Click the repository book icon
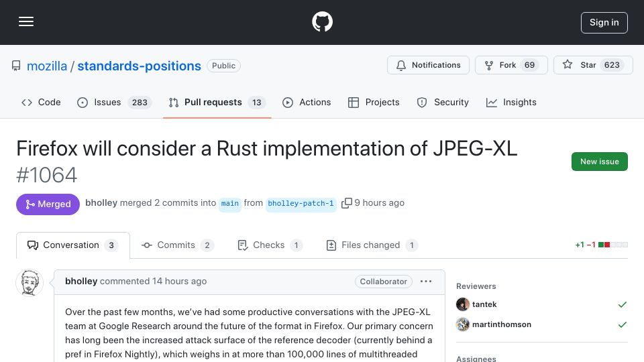644x362 pixels. click(16, 66)
